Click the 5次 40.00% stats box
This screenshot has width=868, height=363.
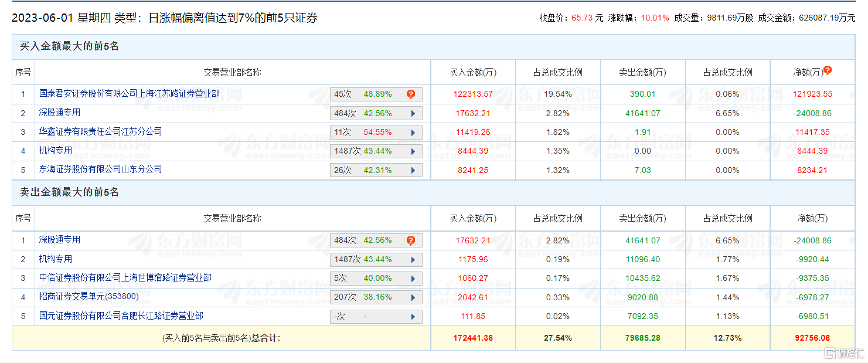376,279
